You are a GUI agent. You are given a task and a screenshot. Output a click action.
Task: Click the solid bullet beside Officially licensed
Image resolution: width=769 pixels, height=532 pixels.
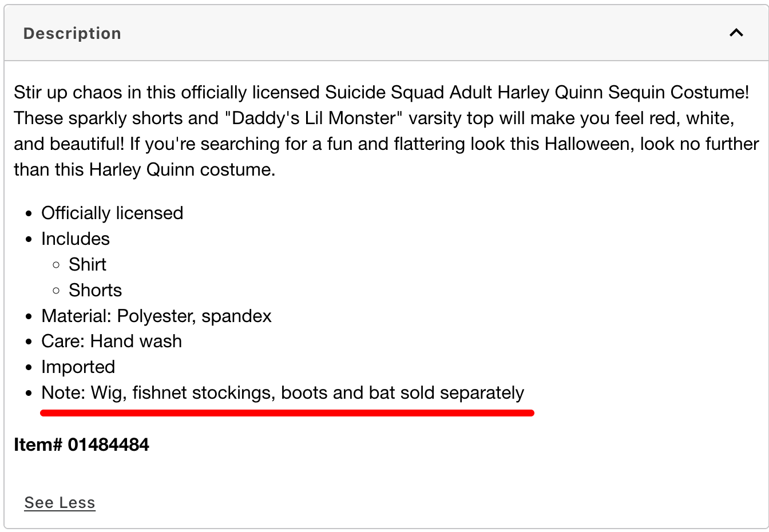coord(29,214)
